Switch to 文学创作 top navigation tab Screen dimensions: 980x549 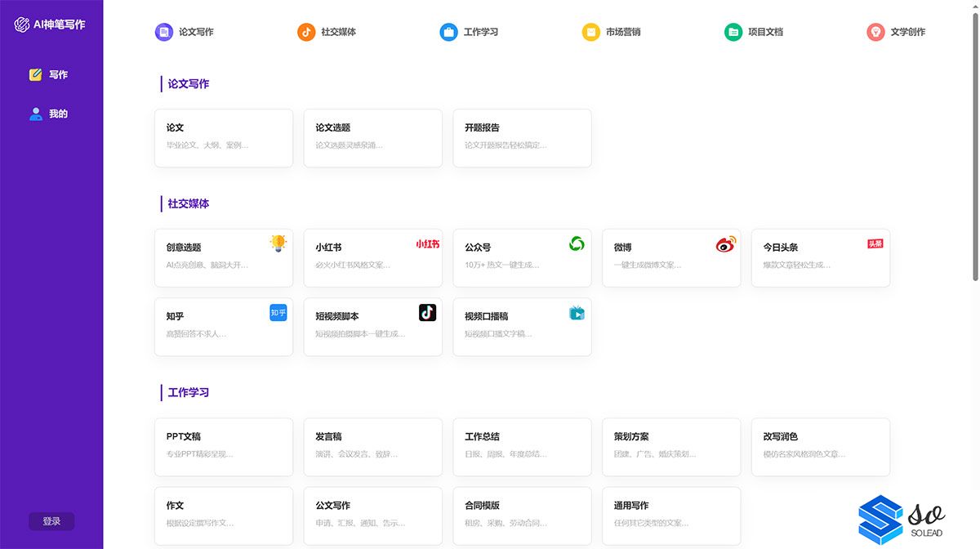click(896, 32)
